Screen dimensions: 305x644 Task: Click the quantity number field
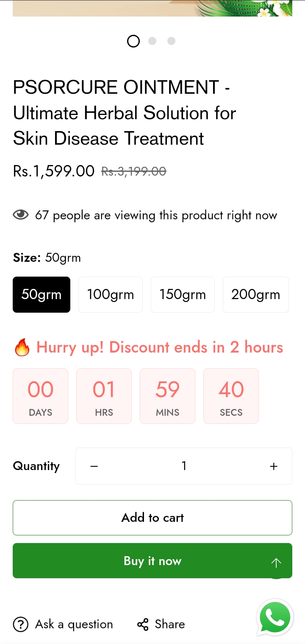184,466
